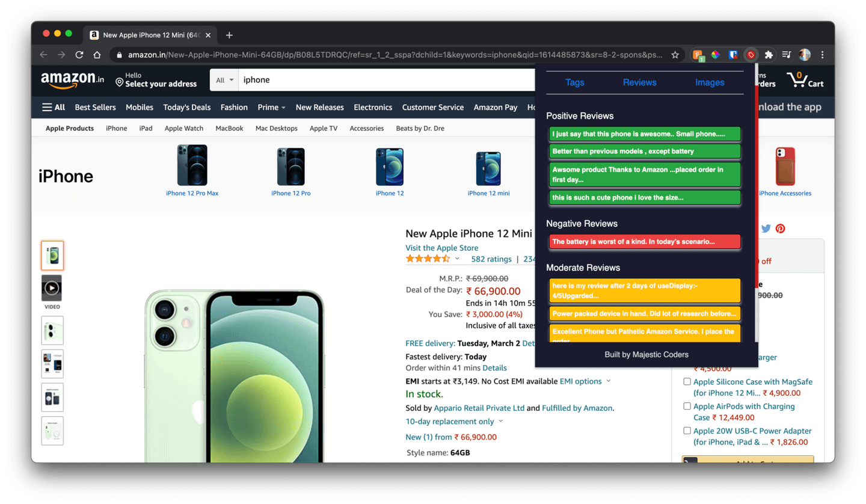Click the browser forward arrow
This screenshot has width=866, height=504.
point(61,55)
